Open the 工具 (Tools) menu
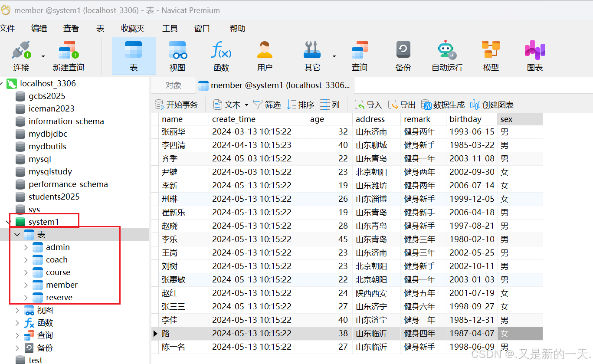Image resolution: width=593 pixels, height=364 pixels. coord(170,28)
